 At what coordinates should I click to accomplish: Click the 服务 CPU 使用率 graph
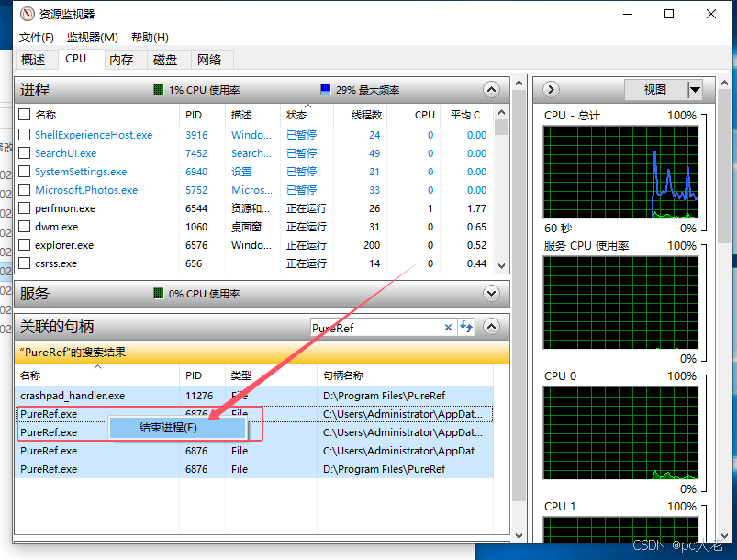click(x=620, y=302)
